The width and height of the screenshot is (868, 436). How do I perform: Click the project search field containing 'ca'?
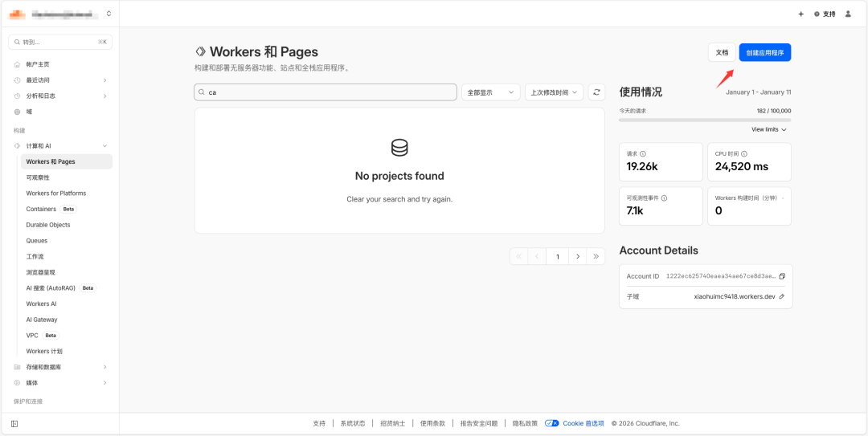325,92
